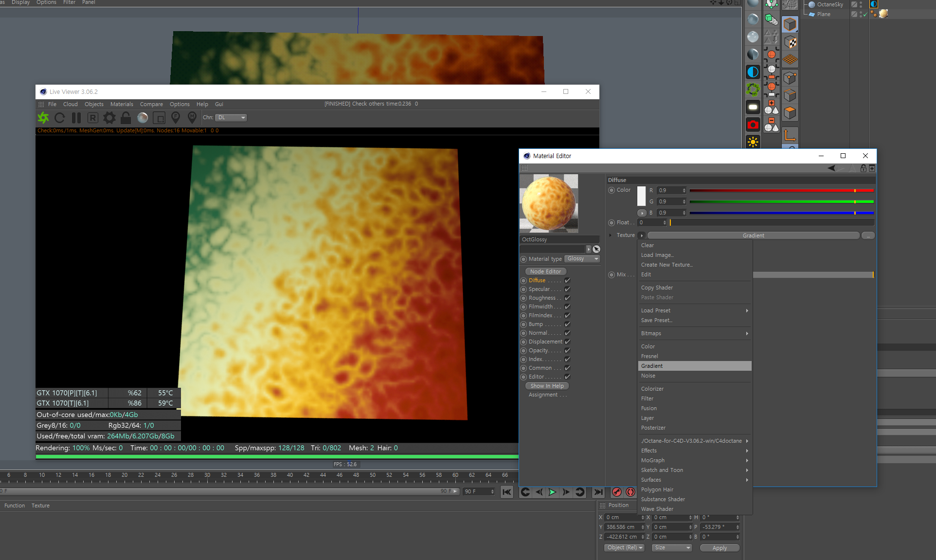936x560 pixels.
Task: Click the model mode cube icon
Action: (x=790, y=24)
